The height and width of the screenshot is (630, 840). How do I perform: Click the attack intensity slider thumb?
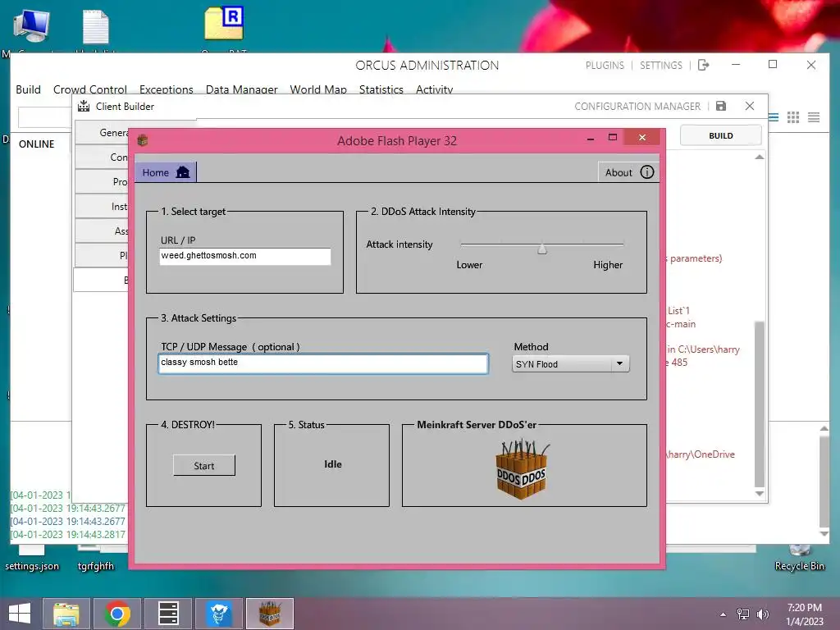(542, 248)
